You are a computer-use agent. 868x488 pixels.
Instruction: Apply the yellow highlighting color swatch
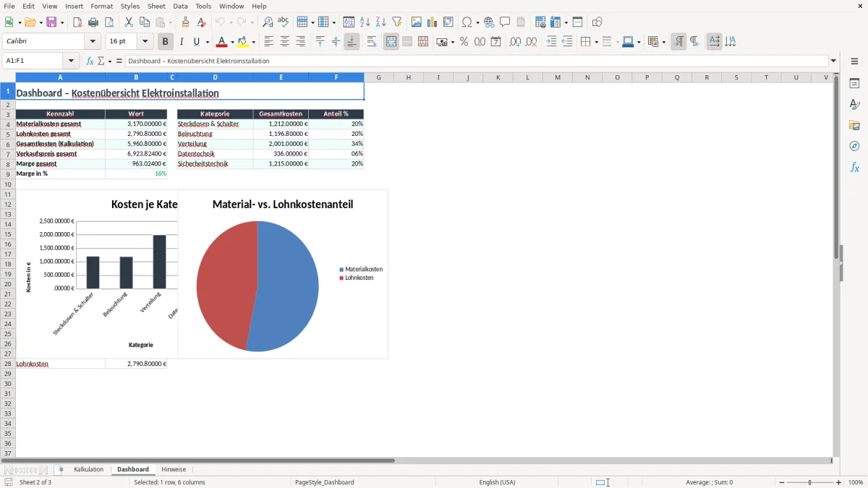tap(243, 42)
